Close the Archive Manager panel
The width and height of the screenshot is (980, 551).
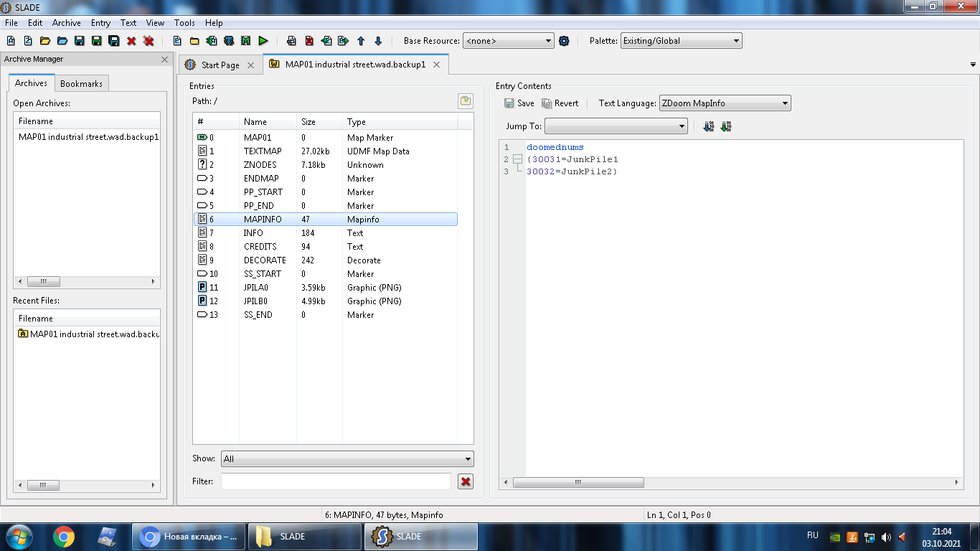coord(164,60)
